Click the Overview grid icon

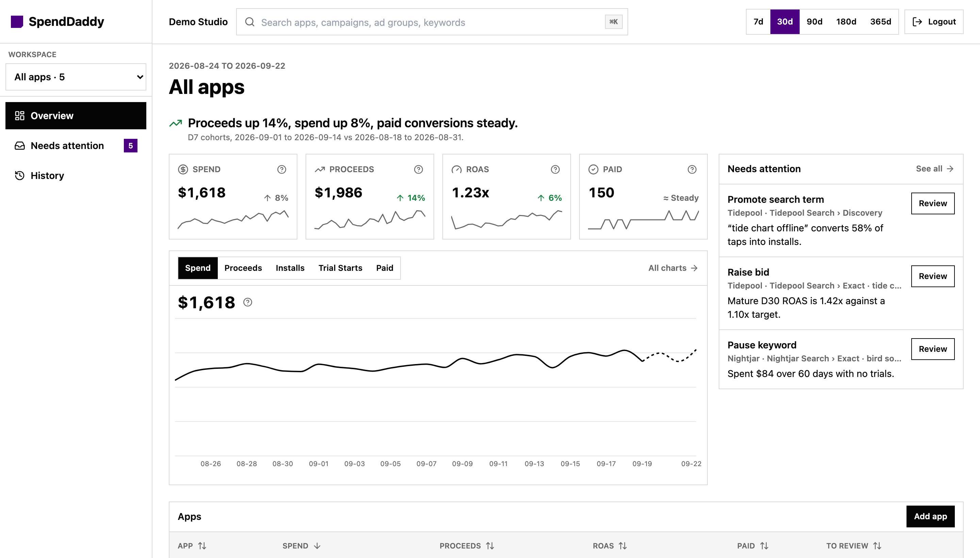[x=19, y=116]
